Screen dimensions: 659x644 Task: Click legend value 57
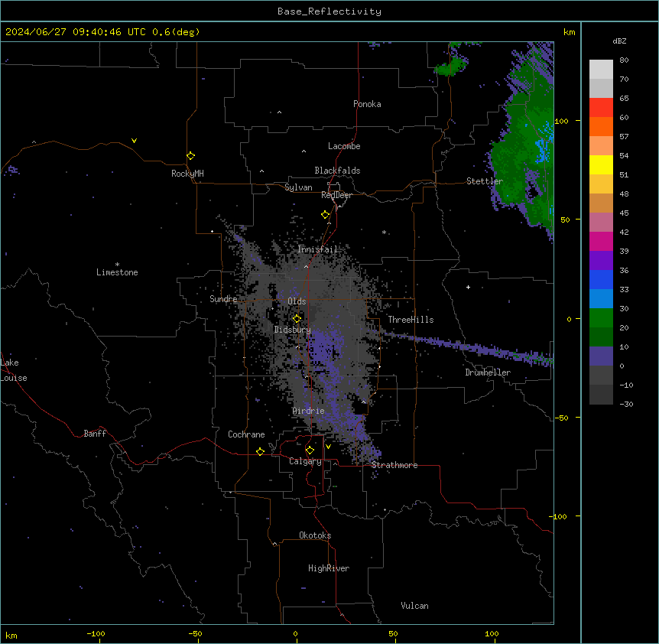tap(624, 136)
